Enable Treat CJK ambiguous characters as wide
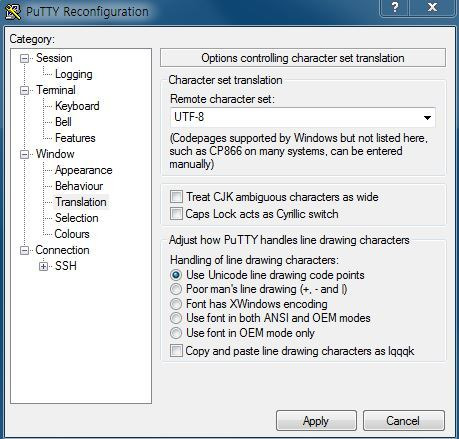The height and width of the screenshot is (439, 459). pos(176,197)
